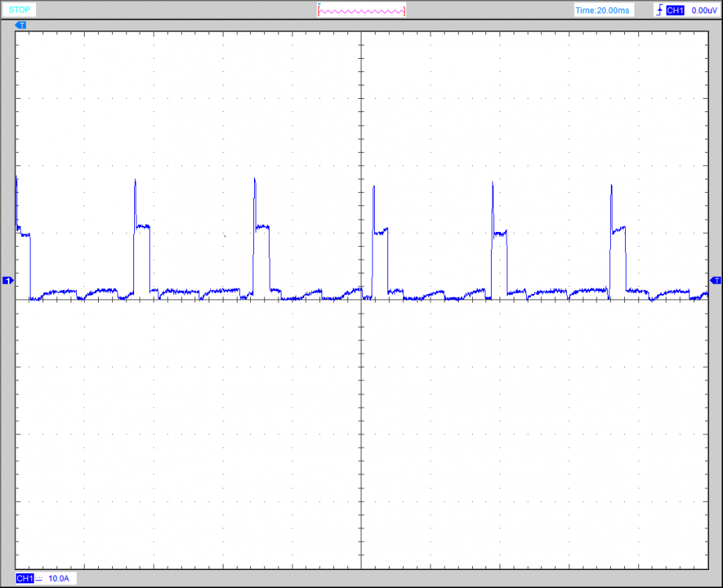Select the 0.00uV trigger level readout
This screenshot has height=588, width=723.
[x=705, y=10]
